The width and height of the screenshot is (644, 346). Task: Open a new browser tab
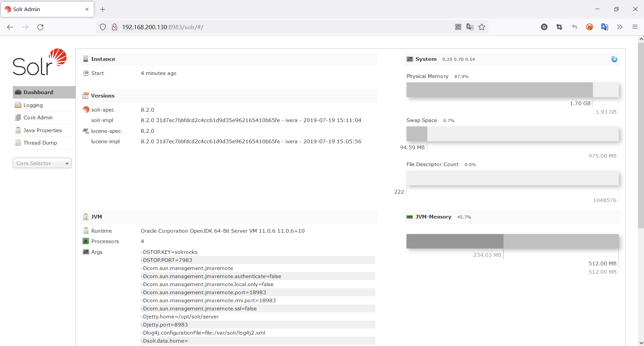[x=103, y=9]
